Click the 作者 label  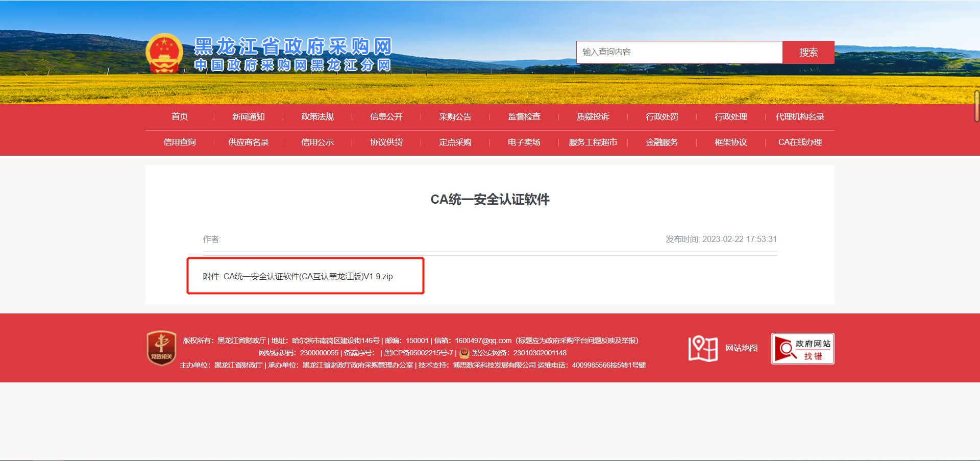pos(211,239)
